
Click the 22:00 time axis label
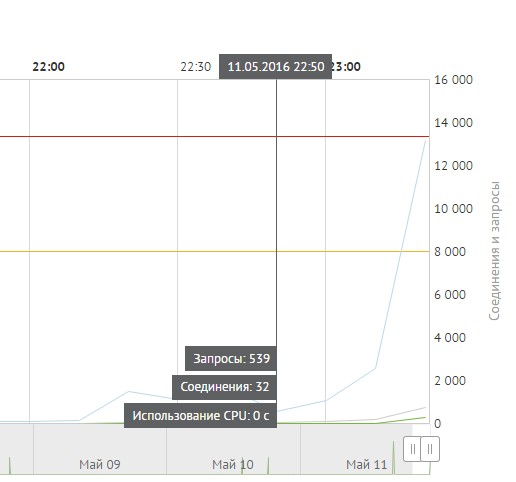coord(48,67)
